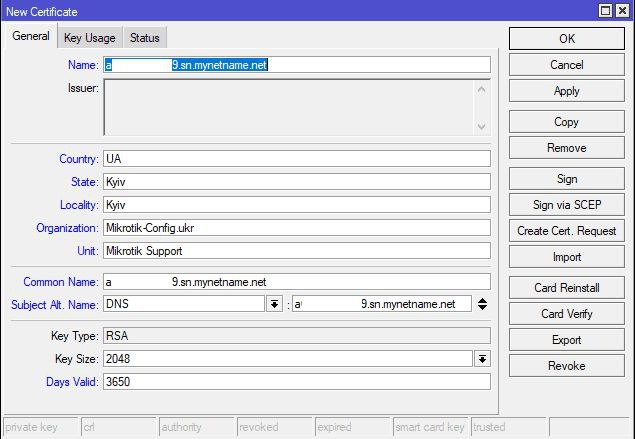Click the 'Subject Alt. Name:' label

(x=55, y=305)
